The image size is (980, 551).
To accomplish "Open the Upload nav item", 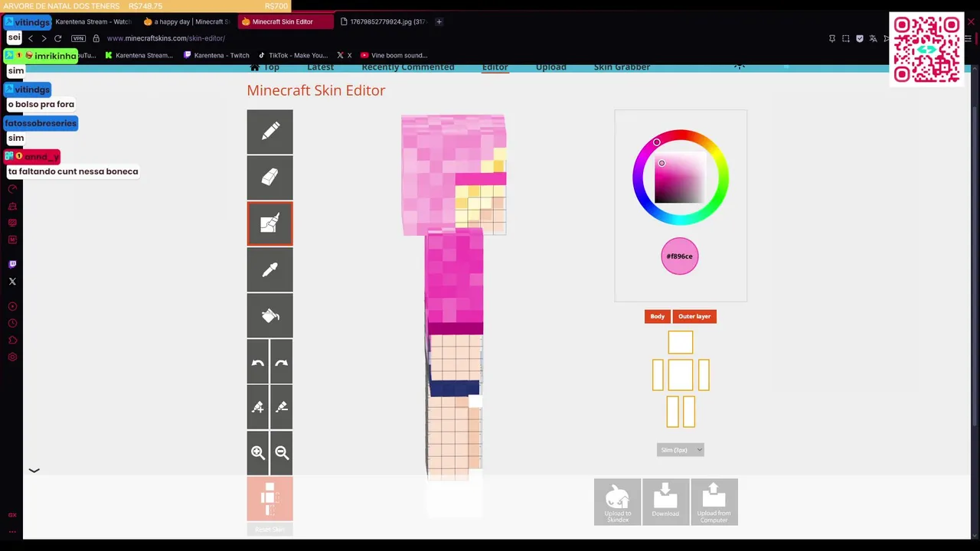I will [x=551, y=67].
